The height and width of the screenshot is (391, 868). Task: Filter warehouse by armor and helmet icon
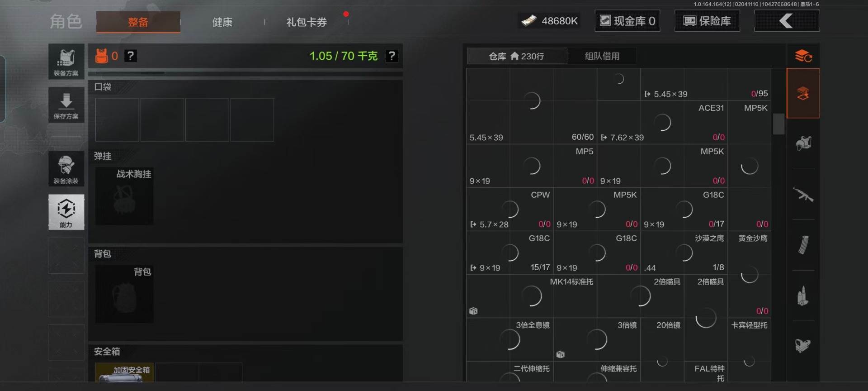[803, 144]
